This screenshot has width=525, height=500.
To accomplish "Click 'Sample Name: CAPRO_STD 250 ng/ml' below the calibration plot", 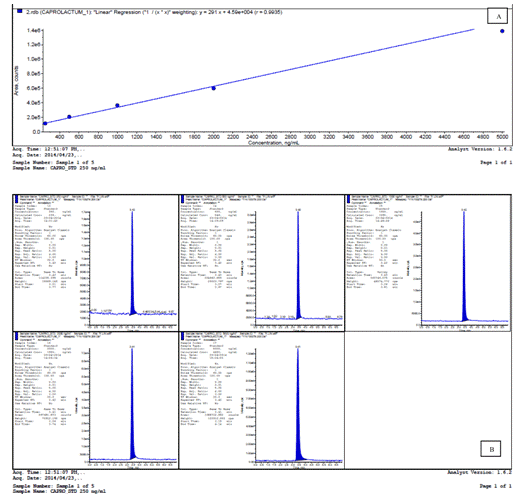I will pyautogui.click(x=59, y=168).
